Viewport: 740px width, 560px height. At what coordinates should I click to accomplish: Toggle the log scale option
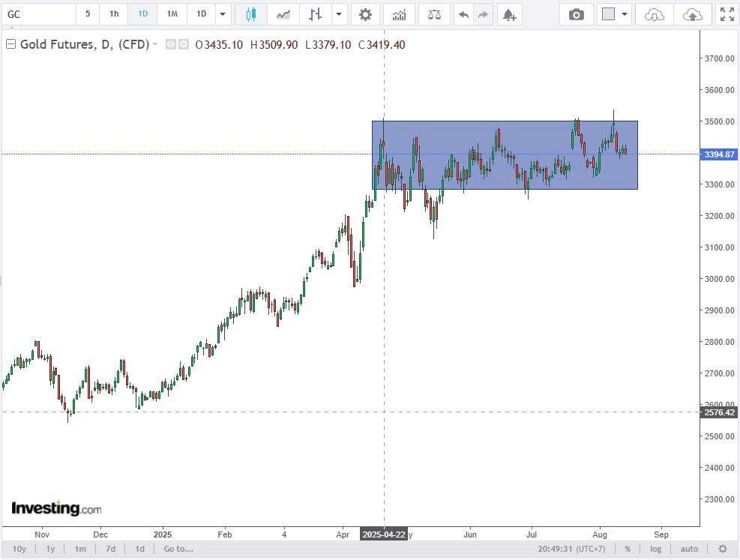click(655, 549)
